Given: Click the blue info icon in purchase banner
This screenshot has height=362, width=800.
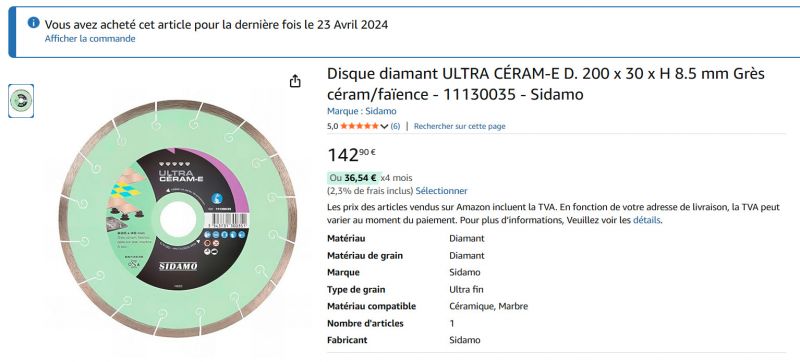Looking at the screenshot, I should (34, 23).
